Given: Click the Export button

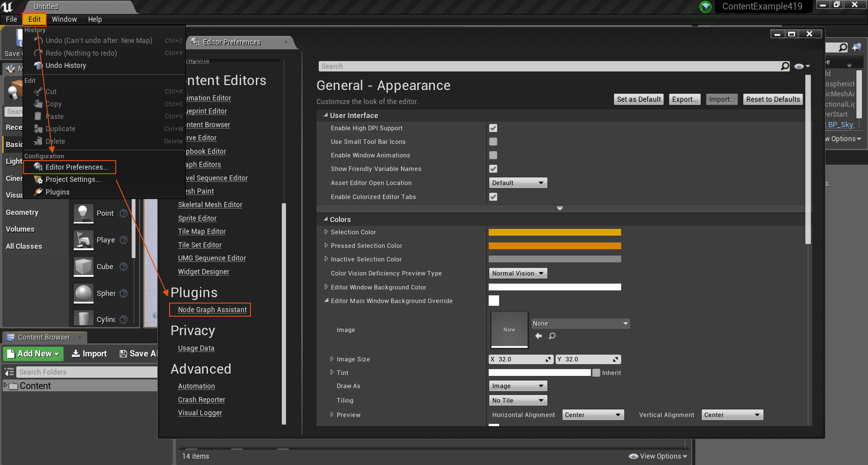Looking at the screenshot, I should [x=684, y=99].
